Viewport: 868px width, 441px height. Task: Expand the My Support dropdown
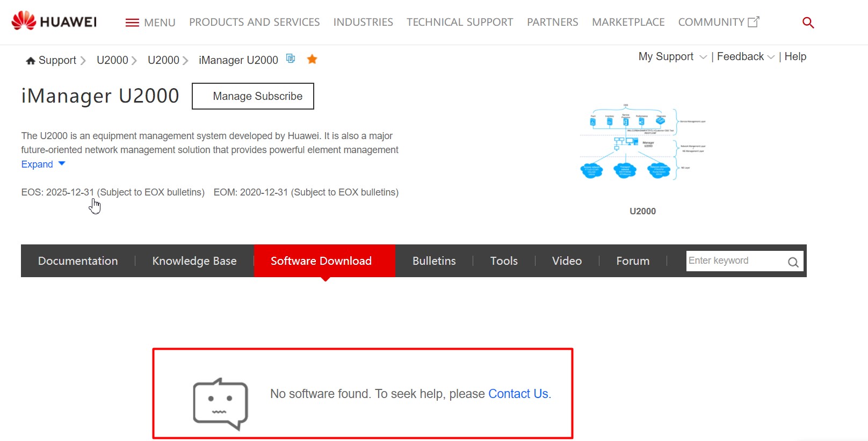672,56
